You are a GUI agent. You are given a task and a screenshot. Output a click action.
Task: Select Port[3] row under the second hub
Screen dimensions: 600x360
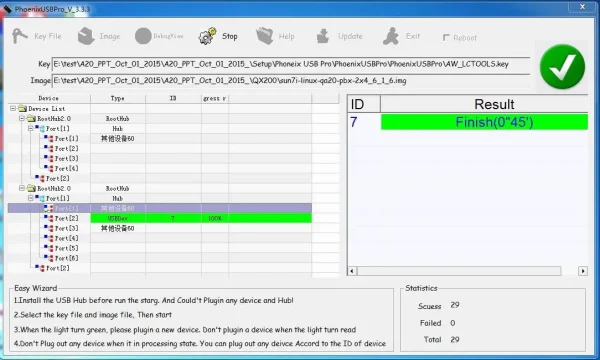coord(160,228)
